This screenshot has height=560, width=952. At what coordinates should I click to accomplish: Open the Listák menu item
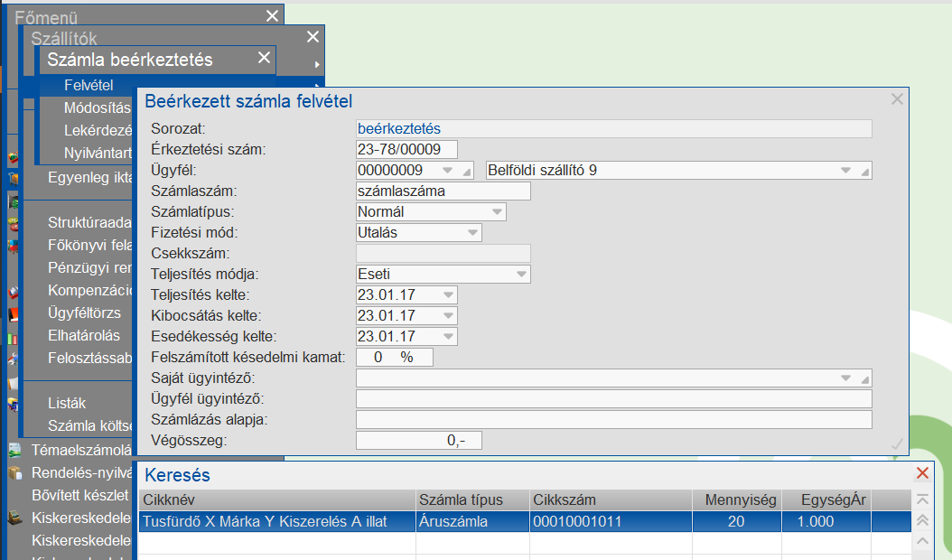click(67, 404)
